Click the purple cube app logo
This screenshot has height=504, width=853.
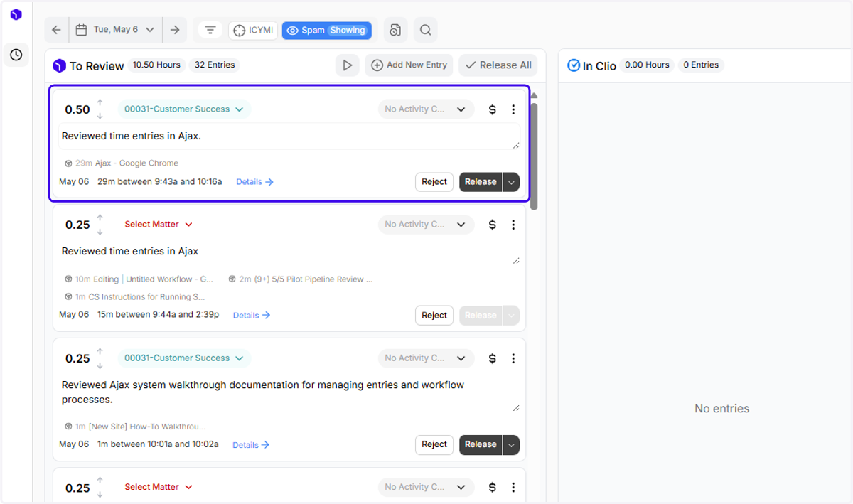(16, 14)
